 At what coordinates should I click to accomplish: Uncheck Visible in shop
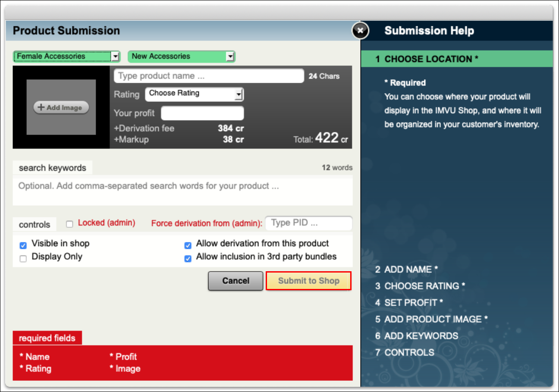pos(23,245)
